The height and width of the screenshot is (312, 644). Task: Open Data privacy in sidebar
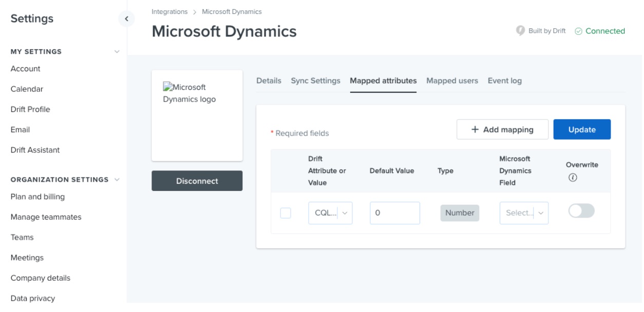[x=33, y=298]
